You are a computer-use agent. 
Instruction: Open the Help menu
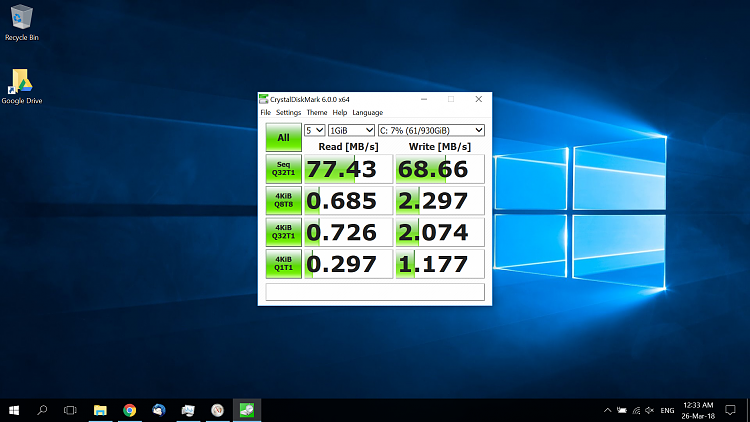(340, 112)
